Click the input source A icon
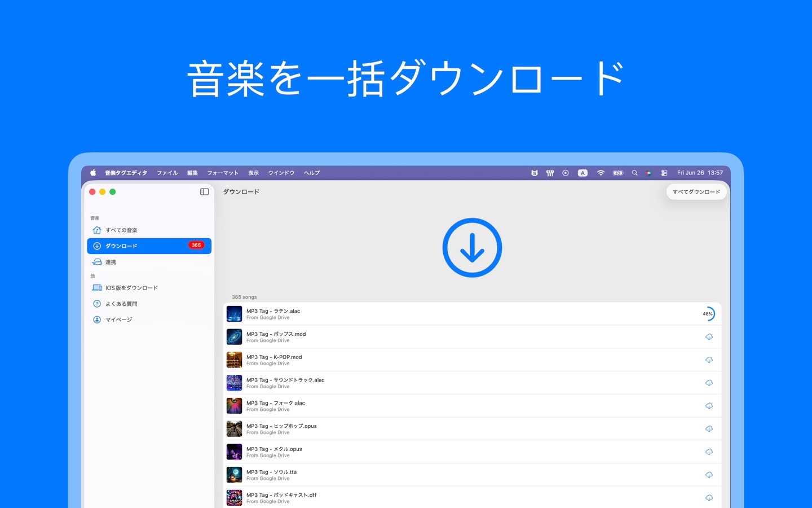This screenshot has width=812, height=508. [x=583, y=173]
